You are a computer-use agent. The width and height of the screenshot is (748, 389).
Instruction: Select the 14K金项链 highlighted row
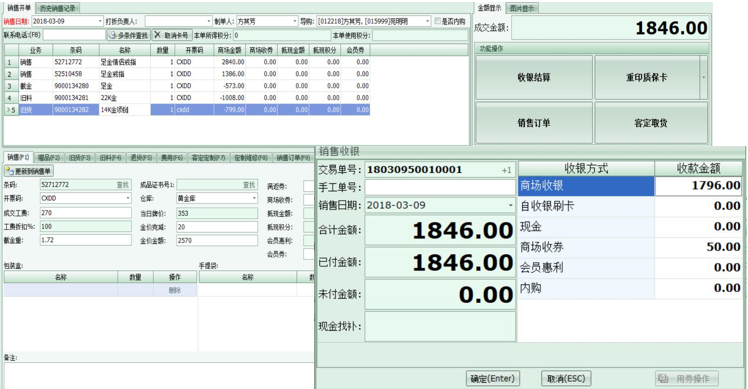(x=187, y=110)
